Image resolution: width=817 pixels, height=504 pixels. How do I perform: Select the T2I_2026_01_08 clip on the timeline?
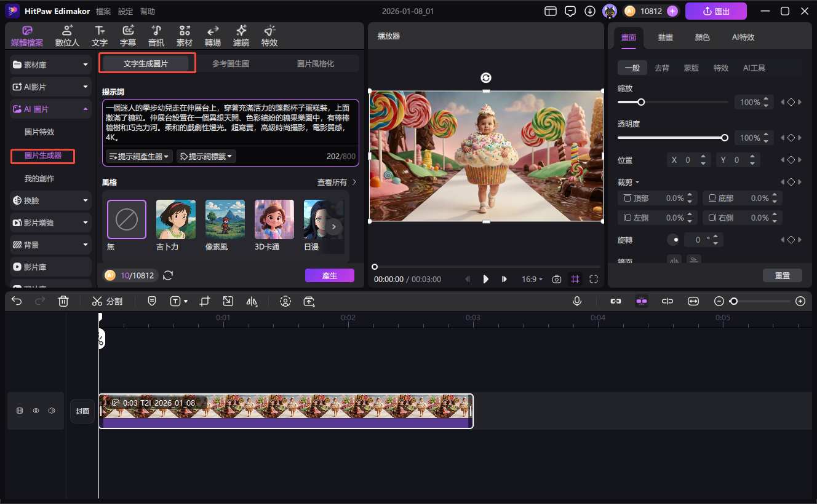286,411
